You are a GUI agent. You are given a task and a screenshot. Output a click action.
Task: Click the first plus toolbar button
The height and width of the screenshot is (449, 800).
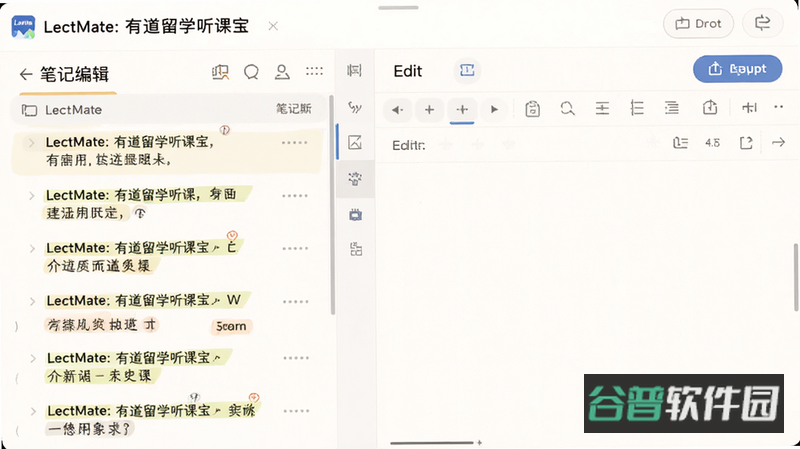coord(430,109)
